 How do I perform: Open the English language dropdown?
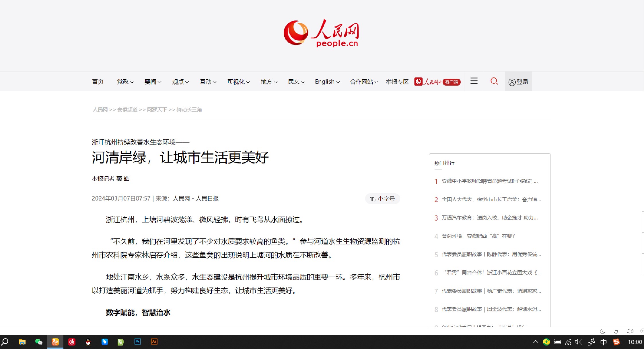[x=327, y=82]
